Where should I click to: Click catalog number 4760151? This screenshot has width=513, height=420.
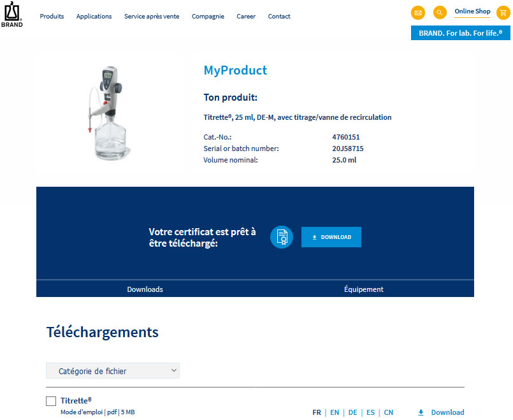(x=346, y=137)
